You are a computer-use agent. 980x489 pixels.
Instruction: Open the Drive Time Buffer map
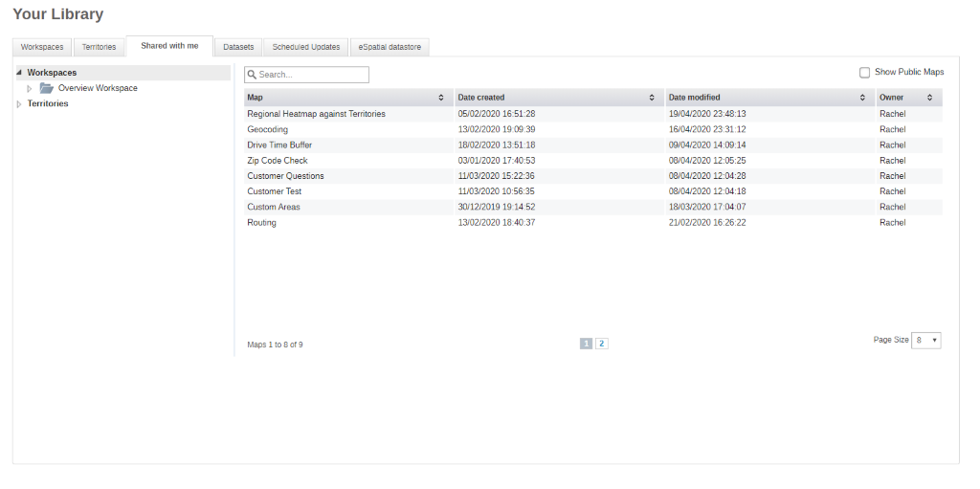[279, 145]
